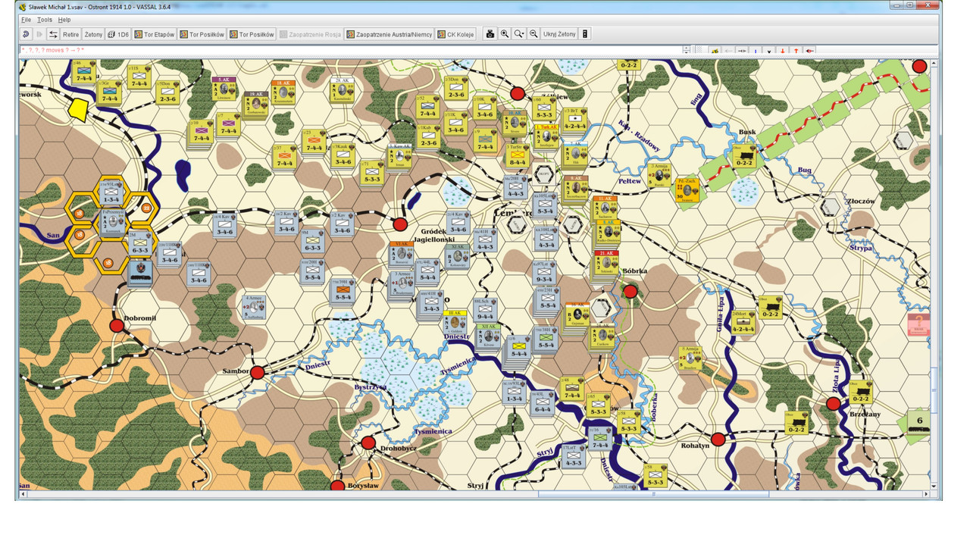Open the File menu
The width and height of the screenshot is (970, 560).
click(x=27, y=20)
